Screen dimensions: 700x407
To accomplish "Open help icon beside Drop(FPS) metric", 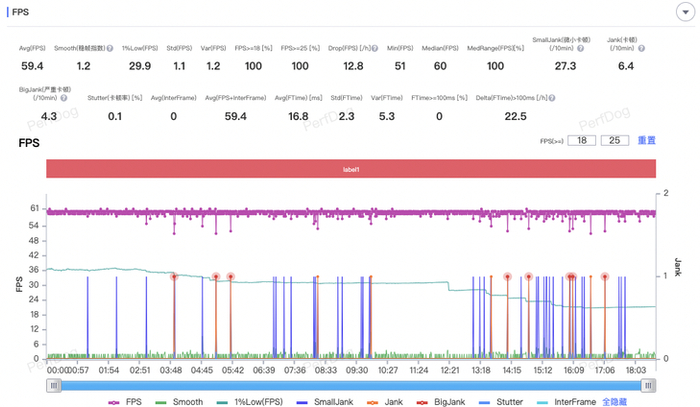I will 375,48.
